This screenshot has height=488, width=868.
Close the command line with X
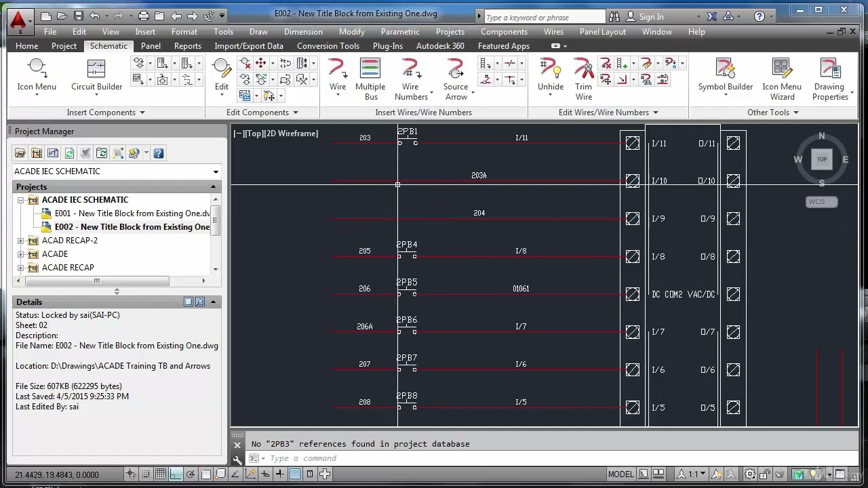click(x=237, y=445)
